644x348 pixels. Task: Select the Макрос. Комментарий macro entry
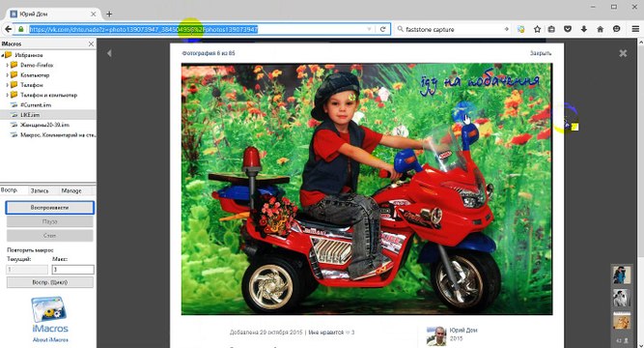58,134
